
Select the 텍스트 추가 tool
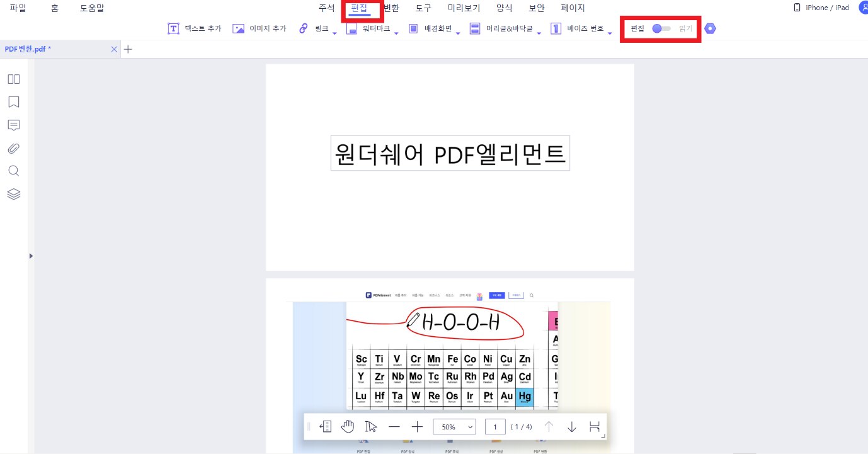[195, 28]
